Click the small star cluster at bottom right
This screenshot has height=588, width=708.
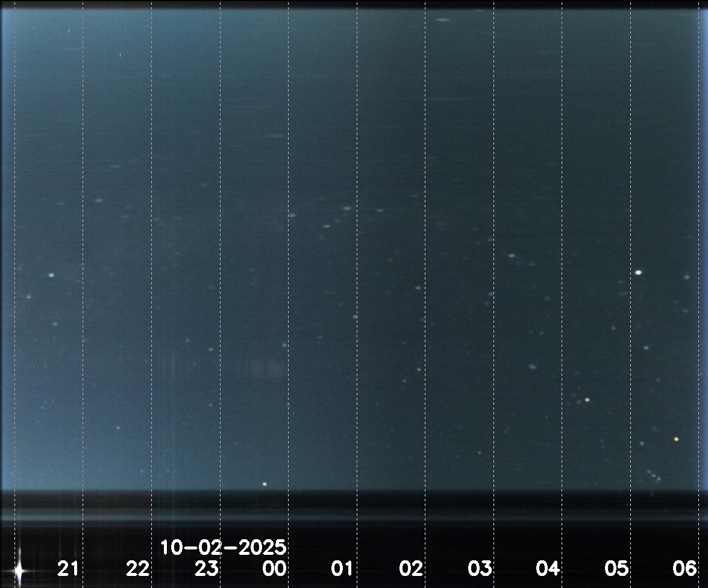(654, 475)
